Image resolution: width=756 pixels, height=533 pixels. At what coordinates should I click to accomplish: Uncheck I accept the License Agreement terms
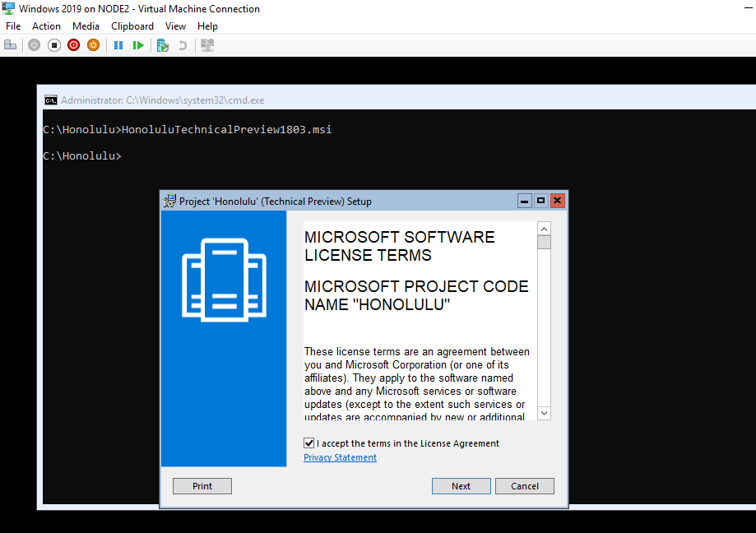pyautogui.click(x=309, y=443)
